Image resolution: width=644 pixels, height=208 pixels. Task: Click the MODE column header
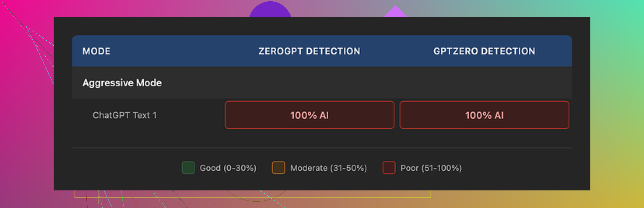96,51
